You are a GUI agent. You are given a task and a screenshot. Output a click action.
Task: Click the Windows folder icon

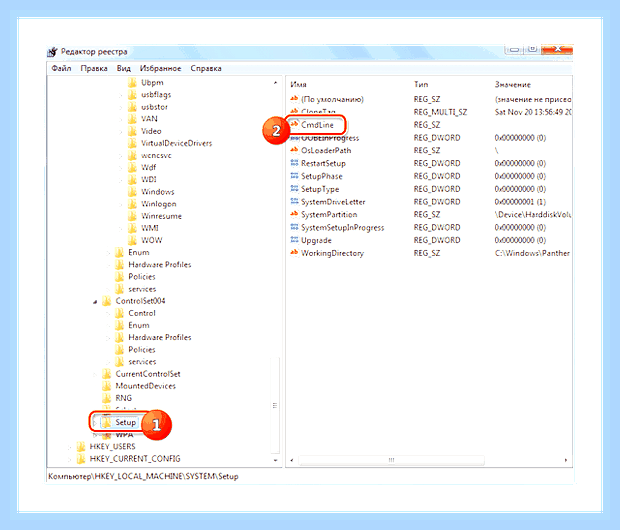tap(132, 192)
